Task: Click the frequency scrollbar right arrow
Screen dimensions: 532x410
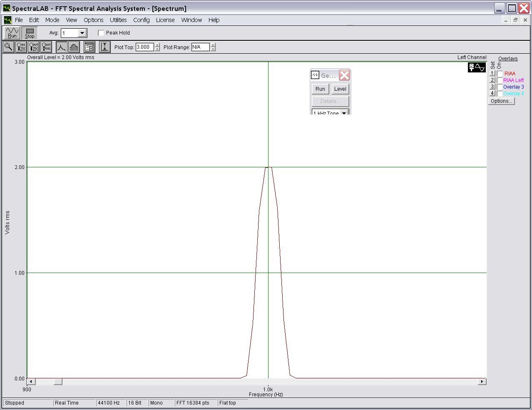Action: pyautogui.click(x=482, y=382)
